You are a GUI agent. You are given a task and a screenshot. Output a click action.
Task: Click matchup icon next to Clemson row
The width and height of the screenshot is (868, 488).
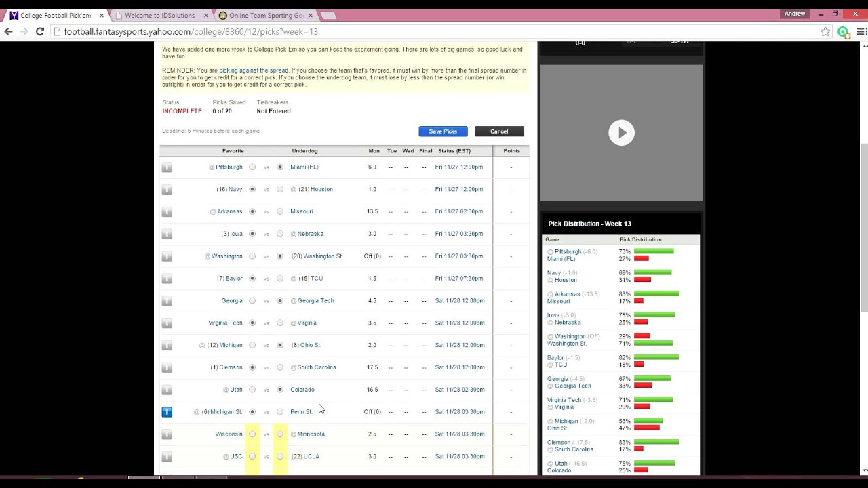[167, 368]
